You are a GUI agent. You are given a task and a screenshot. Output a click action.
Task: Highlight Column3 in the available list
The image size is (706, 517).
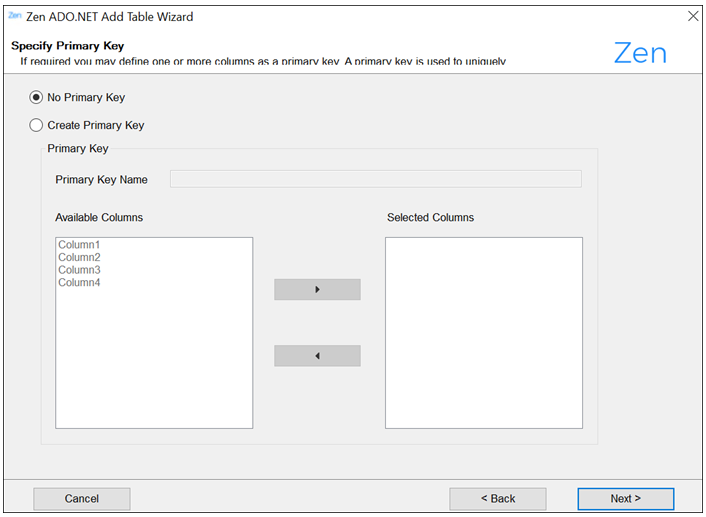(79, 270)
